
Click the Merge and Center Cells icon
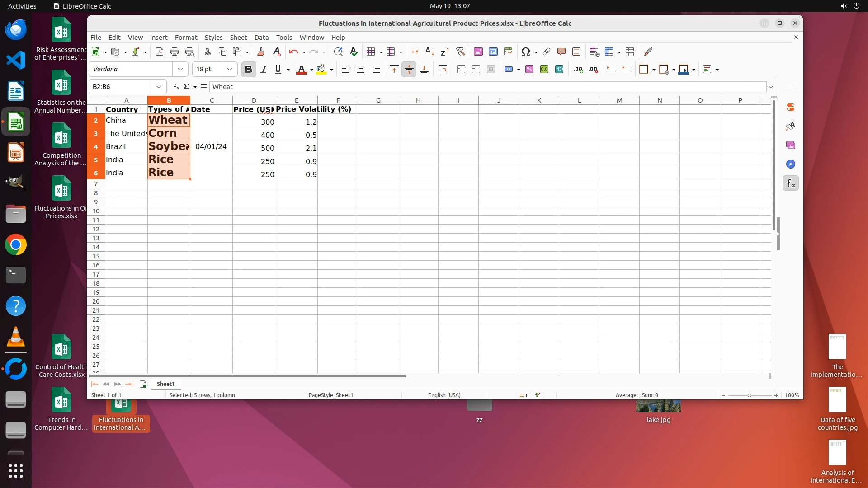pos(461,69)
